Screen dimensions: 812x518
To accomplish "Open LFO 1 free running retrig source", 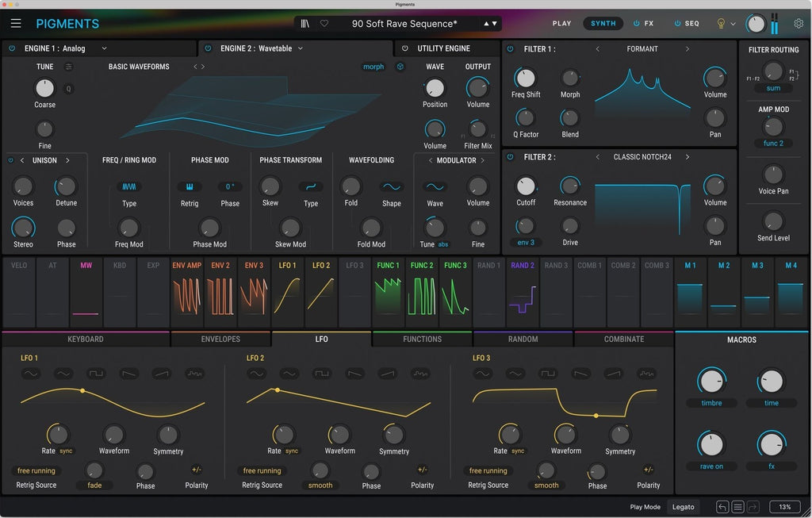I will [x=36, y=471].
